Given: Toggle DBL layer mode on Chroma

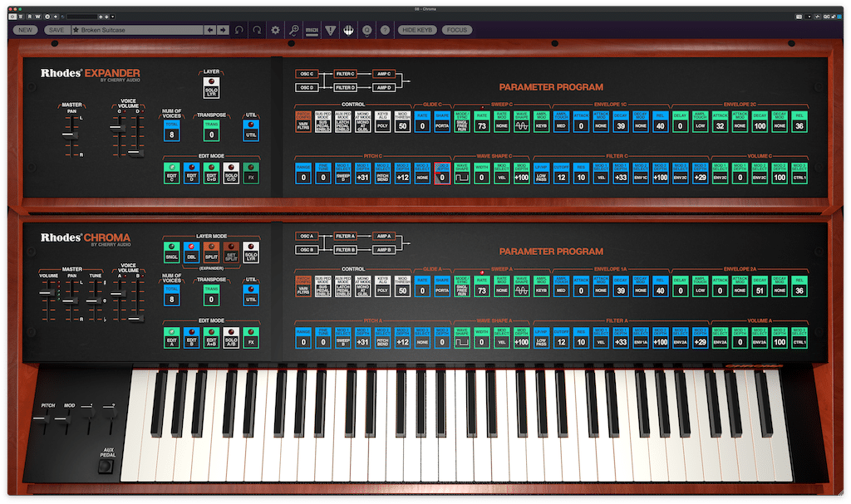Looking at the screenshot, I should coord(192,252).
